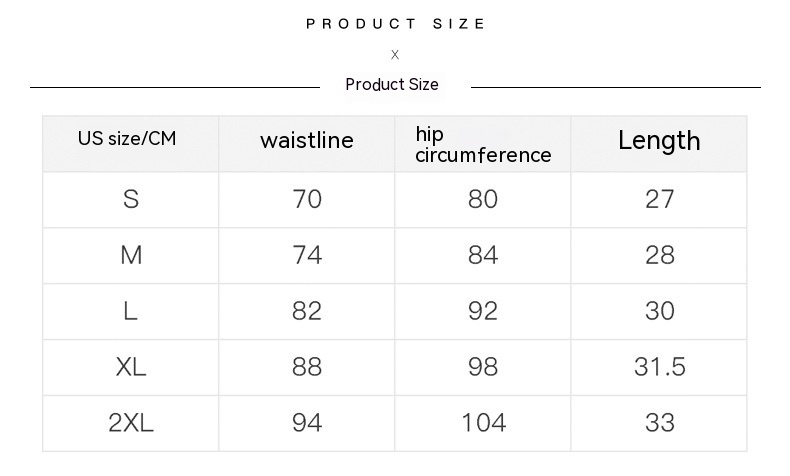Click the hip circumference column header
Image resolution: width=790 pixels, height=476 pixels.
(483, 145)
